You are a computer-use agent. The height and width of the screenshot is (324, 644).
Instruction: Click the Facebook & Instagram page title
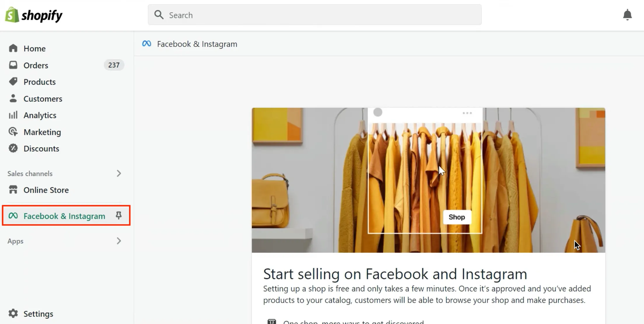pos(197,44)
